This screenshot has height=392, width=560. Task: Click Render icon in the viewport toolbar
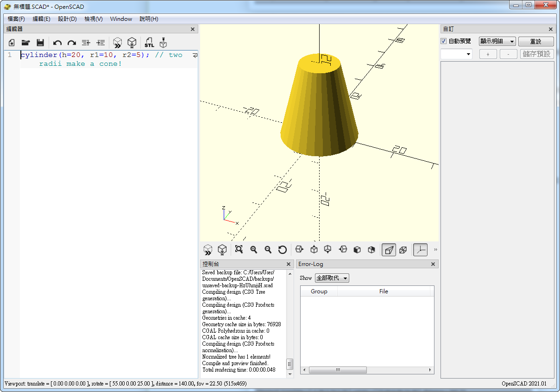(x=222, y=250)
